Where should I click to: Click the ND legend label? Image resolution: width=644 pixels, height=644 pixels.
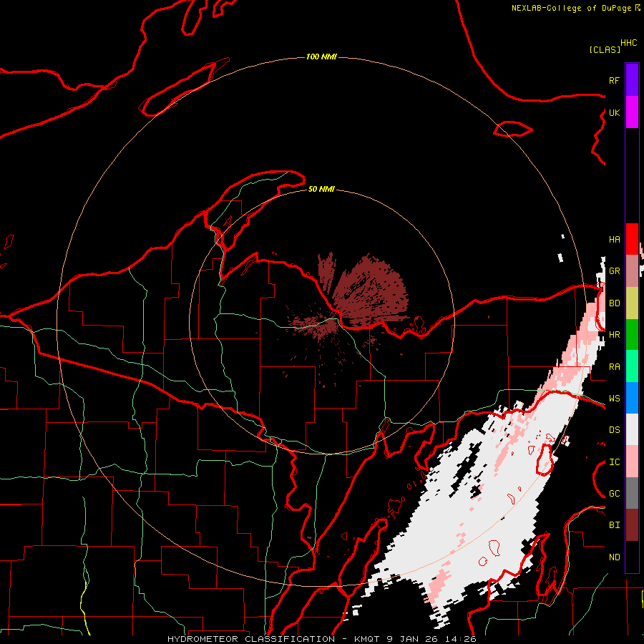(614, 557)
